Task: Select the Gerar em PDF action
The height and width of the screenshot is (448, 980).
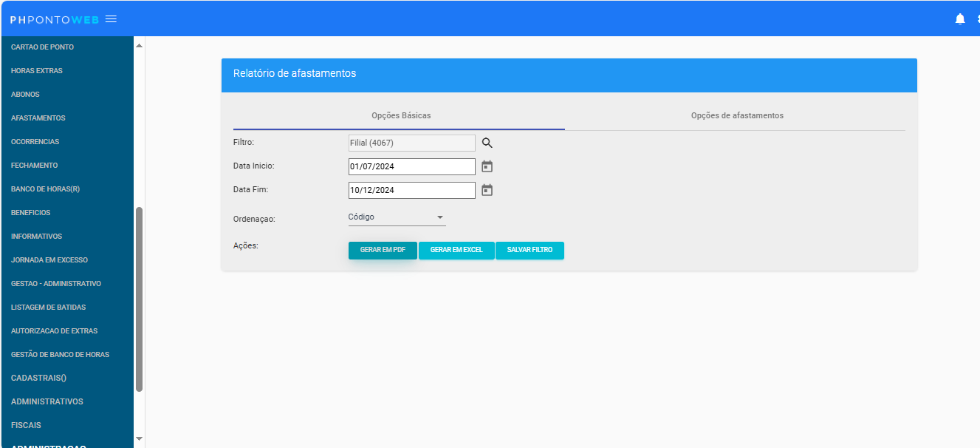Action: click(383, 250)
